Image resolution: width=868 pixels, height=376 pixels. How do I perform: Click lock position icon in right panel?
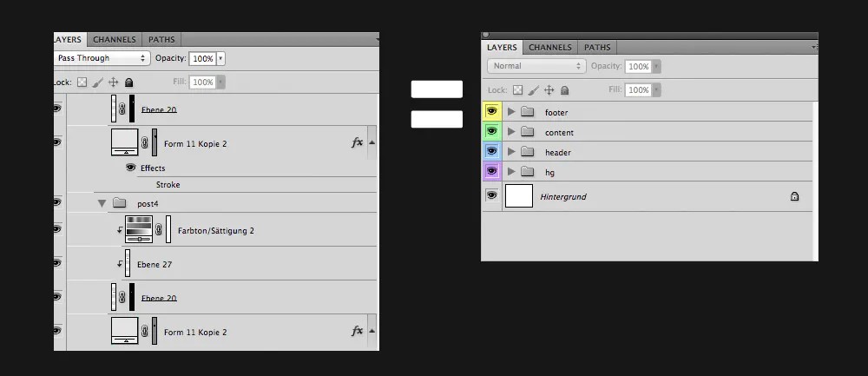[549, 89]
